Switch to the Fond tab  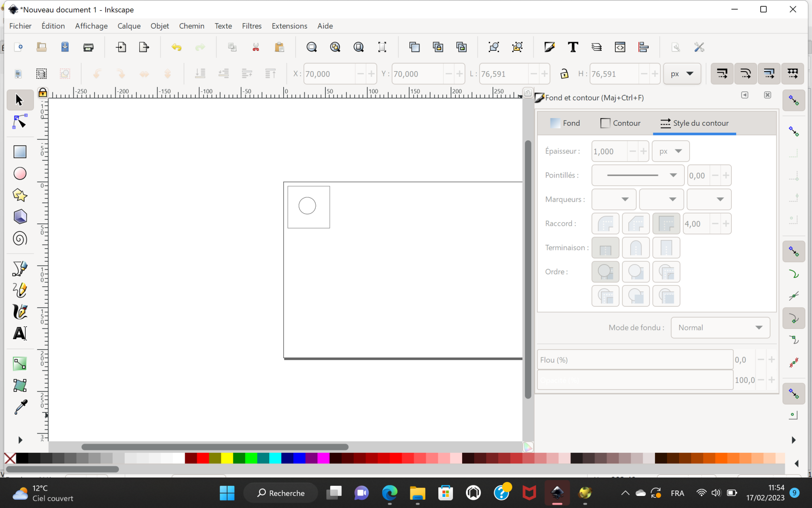565,123
